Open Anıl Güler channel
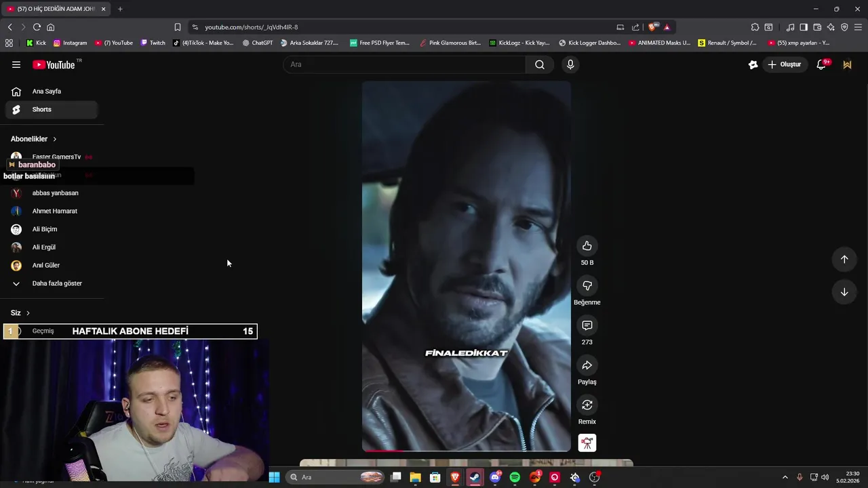The image size is (868, 488). point(52,265)
